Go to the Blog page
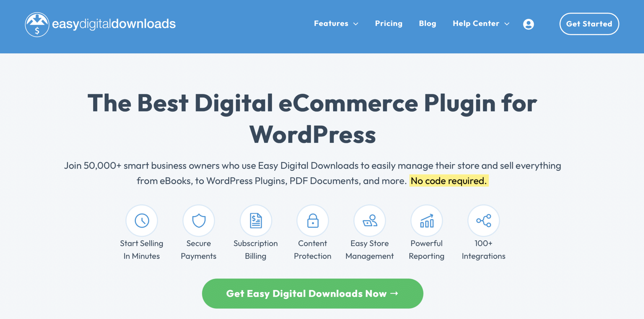 (x=427, y=24)
